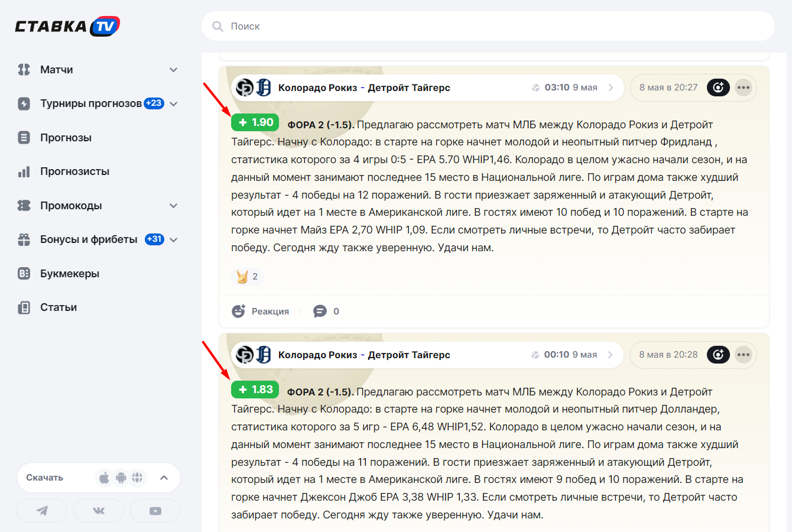Screen dimensions: 792x532
Task: Click the Бонусы gift icon
Action: coord(24,239)
